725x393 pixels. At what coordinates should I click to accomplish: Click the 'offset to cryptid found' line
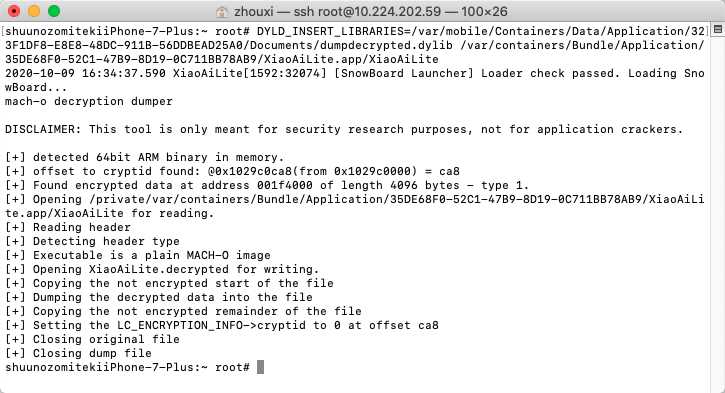233,171
